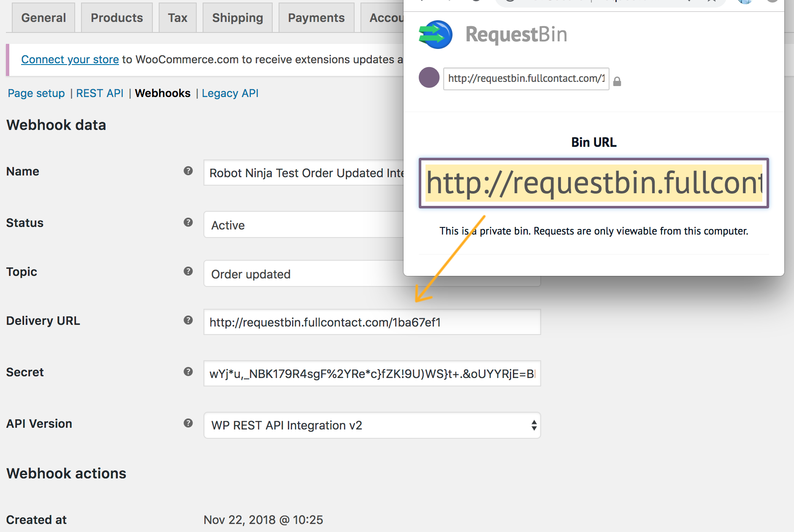Open the Tax tab

tap(178, 18)
